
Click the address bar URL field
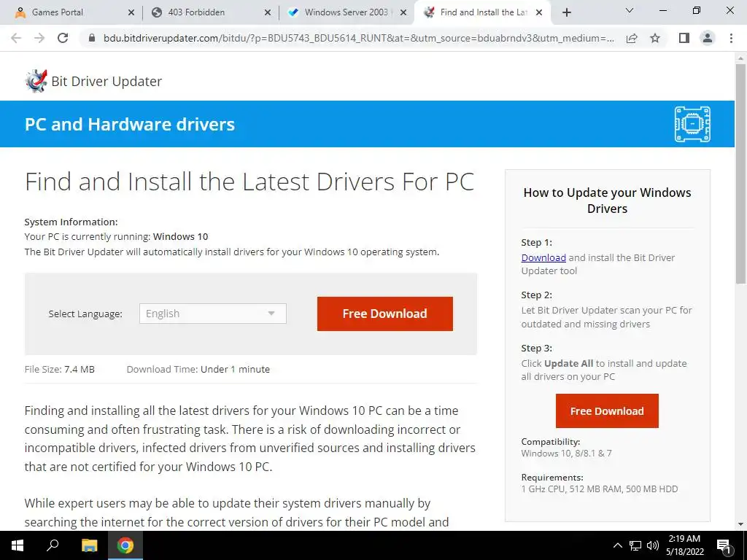pyautogui.click(x=358, y=38)
